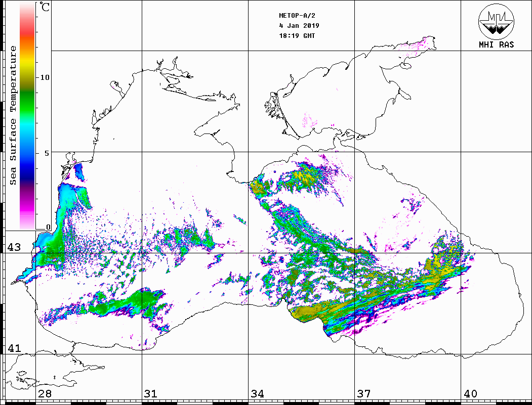Click the °C unit label
Viewport: 532px width, 405px height.
tap(44, 7)
